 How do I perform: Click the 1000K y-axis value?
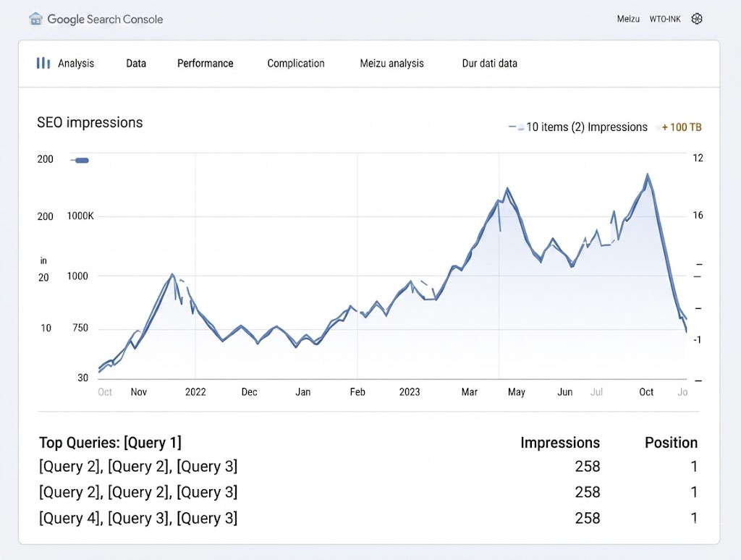80,216
